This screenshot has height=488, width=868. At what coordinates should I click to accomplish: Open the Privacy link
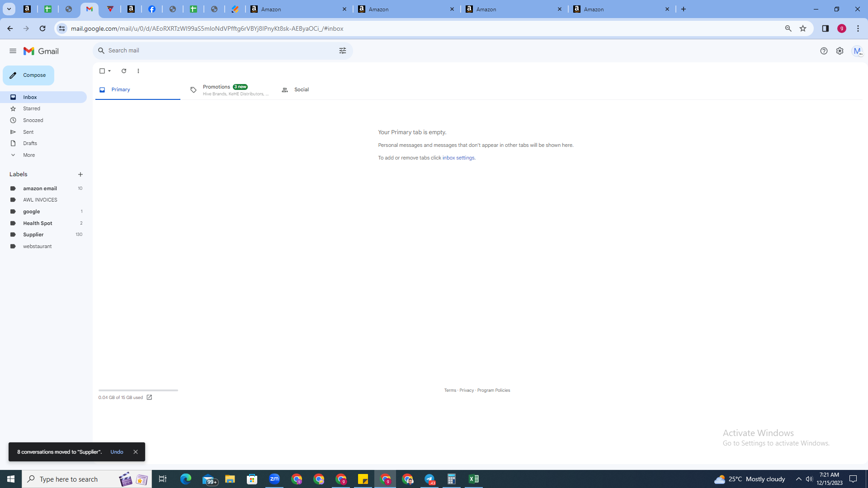pyautogui.click(x=467, y=390)
